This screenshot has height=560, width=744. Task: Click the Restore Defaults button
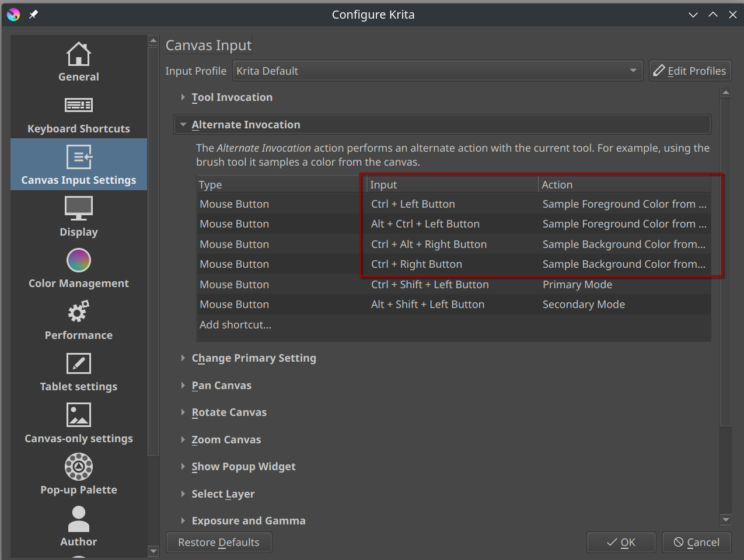pyautogui.click(x=219, y=542)
